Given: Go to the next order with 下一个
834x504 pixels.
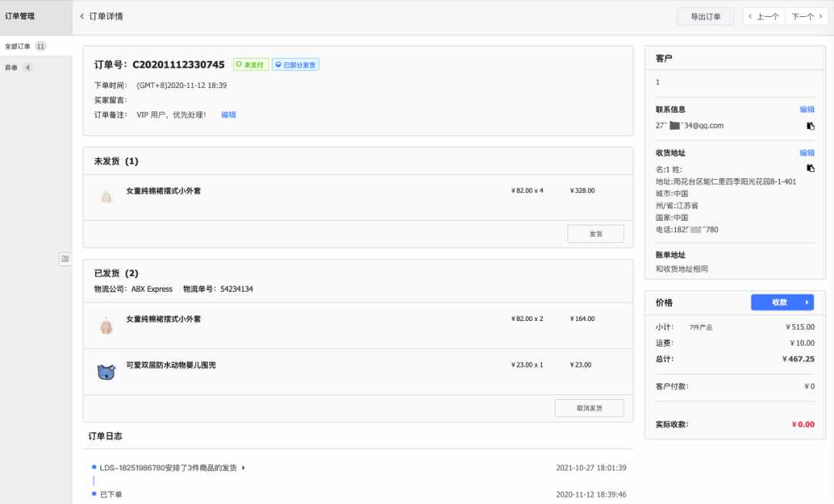Looking at the screenshot, I should (x=806, y=16).
